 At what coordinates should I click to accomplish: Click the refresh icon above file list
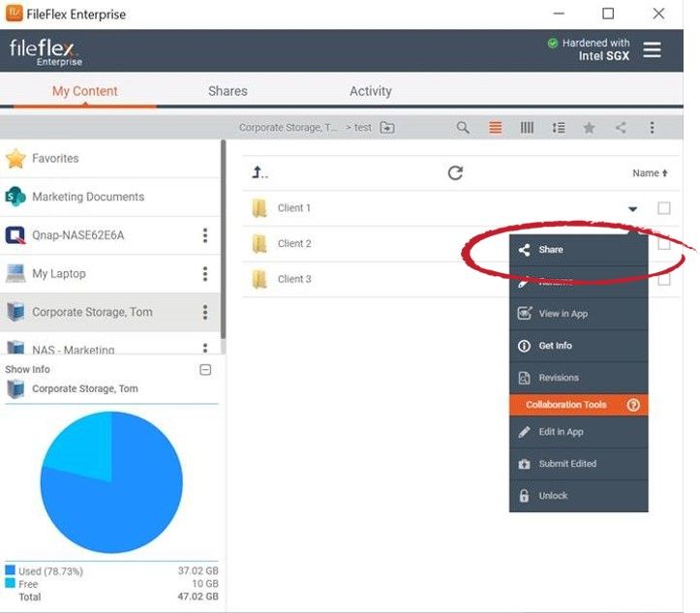pos(455,173)
